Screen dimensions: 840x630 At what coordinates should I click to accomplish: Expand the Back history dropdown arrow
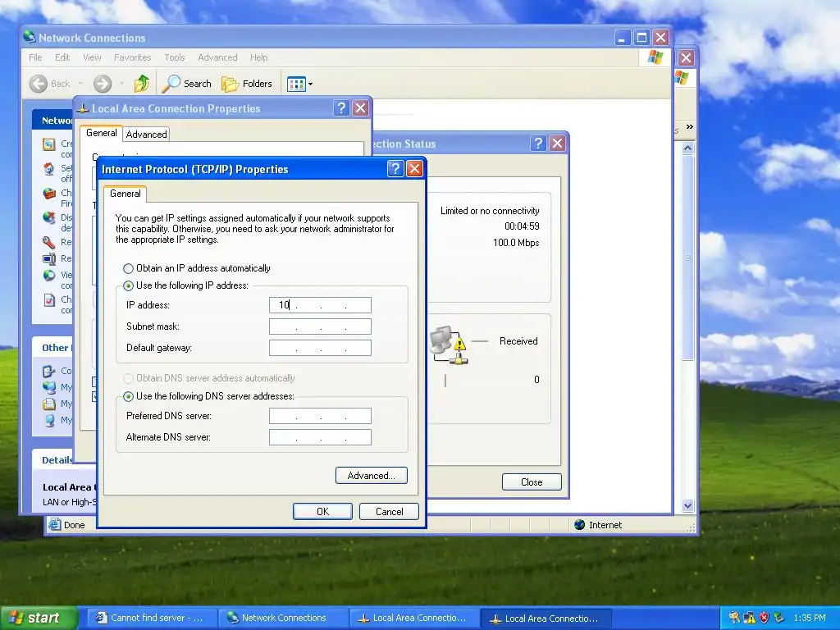pyautogui.click(x=80, y=84)
